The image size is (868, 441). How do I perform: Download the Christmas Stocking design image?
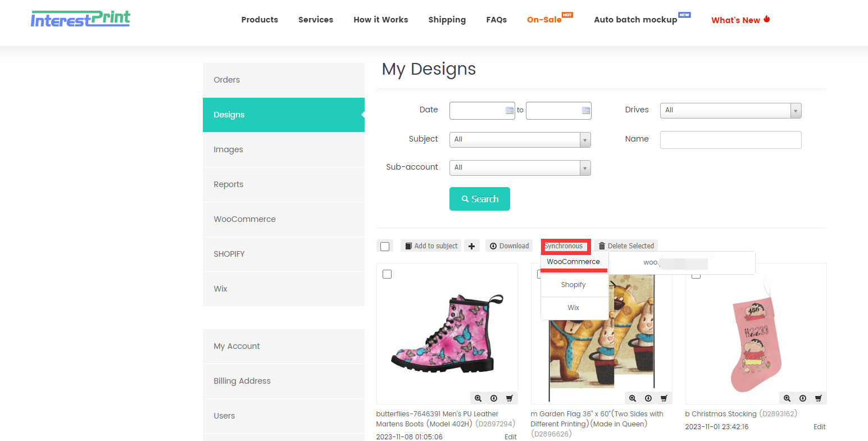[803, 398]
